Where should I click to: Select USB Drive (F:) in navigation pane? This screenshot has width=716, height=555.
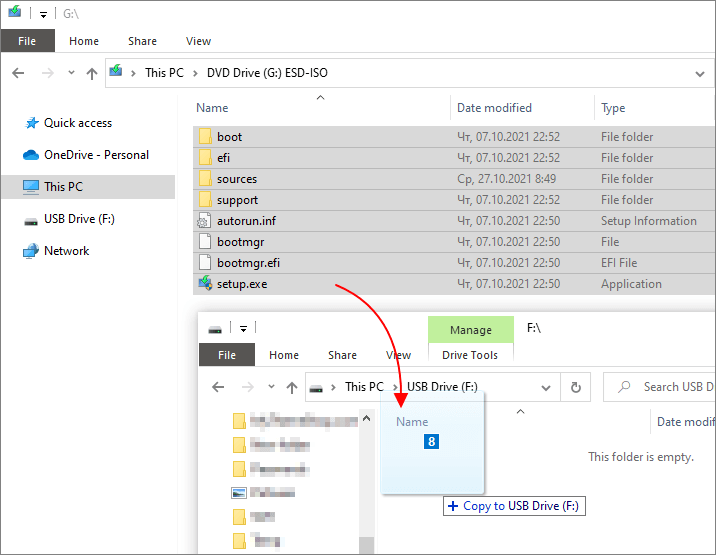pos(79,219)
